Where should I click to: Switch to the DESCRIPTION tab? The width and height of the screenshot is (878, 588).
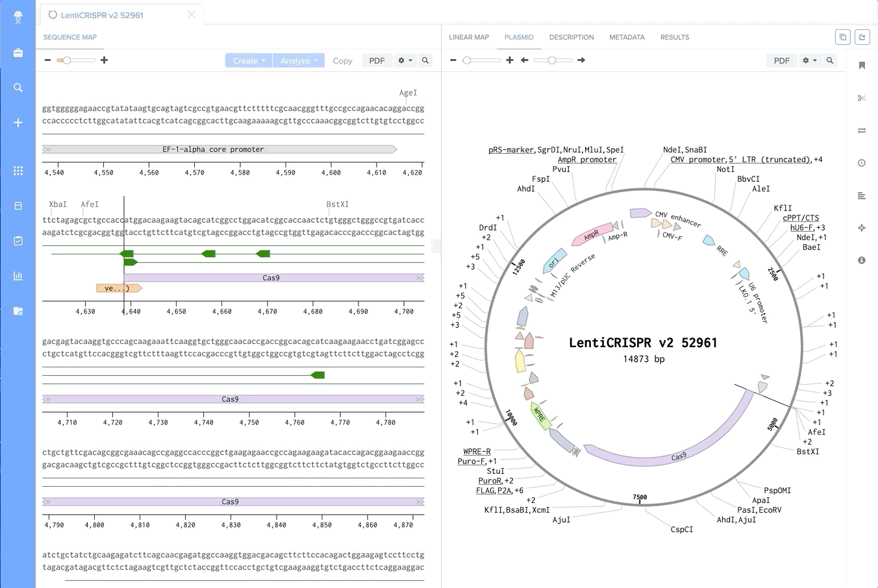[x=571, y=37]
